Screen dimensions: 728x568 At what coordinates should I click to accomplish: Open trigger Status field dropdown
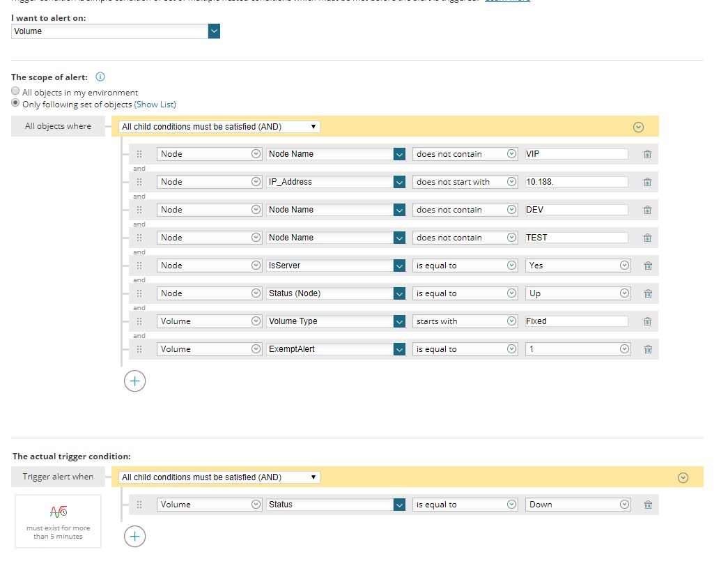[336, 505]
